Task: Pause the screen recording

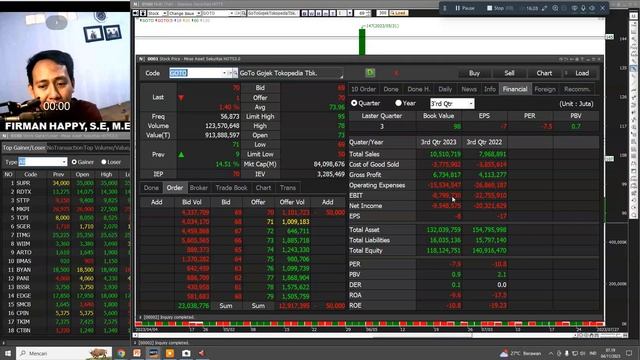Action: coord(464,8)
